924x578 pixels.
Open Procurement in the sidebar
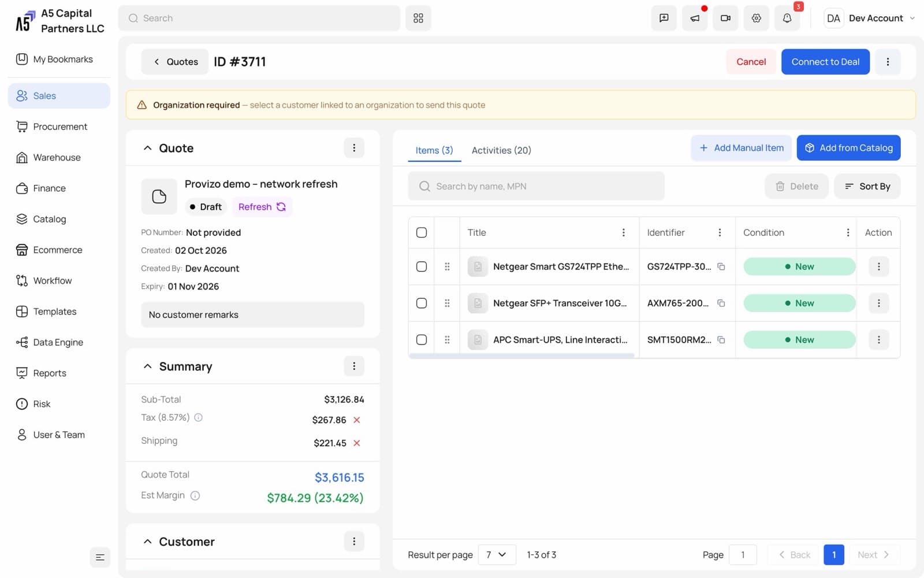tap(59, 127)
